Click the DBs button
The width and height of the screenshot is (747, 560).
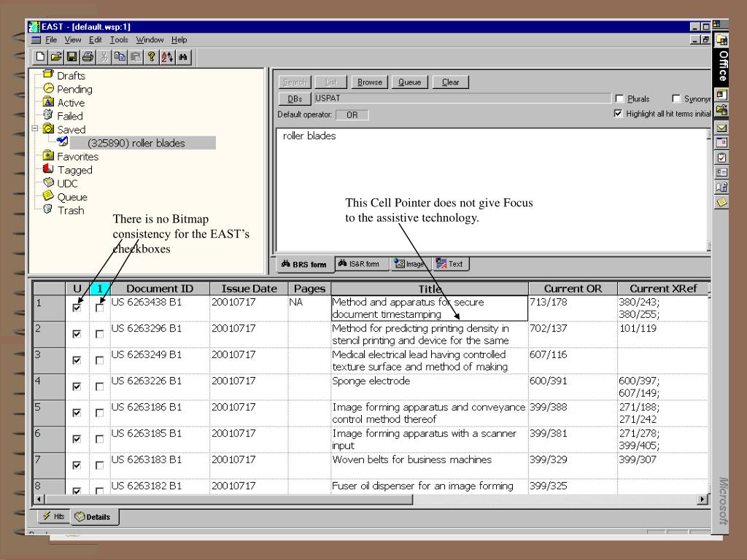(x=295, y=98)
